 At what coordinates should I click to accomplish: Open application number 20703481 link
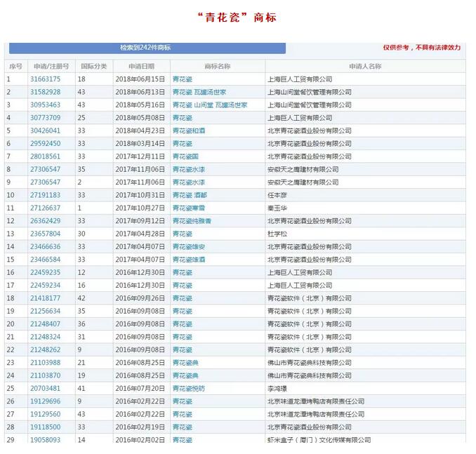point(45,389)
